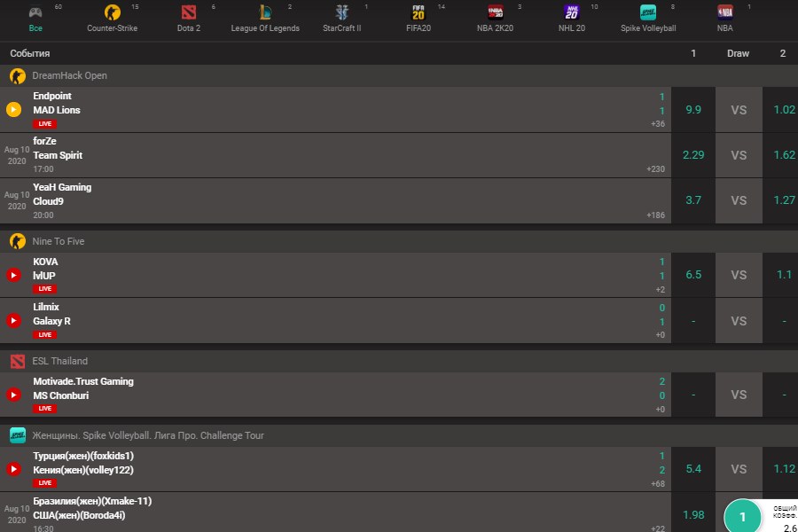Bet on Endpoint at odds 9.9
The image size is (798, 532).
pyautogui.click(x=693, y=110)
